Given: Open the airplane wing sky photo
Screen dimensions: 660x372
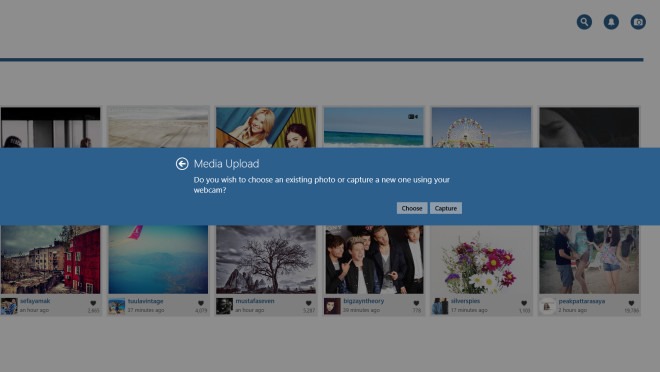Looking at the screenshot, I should point(158,259).
